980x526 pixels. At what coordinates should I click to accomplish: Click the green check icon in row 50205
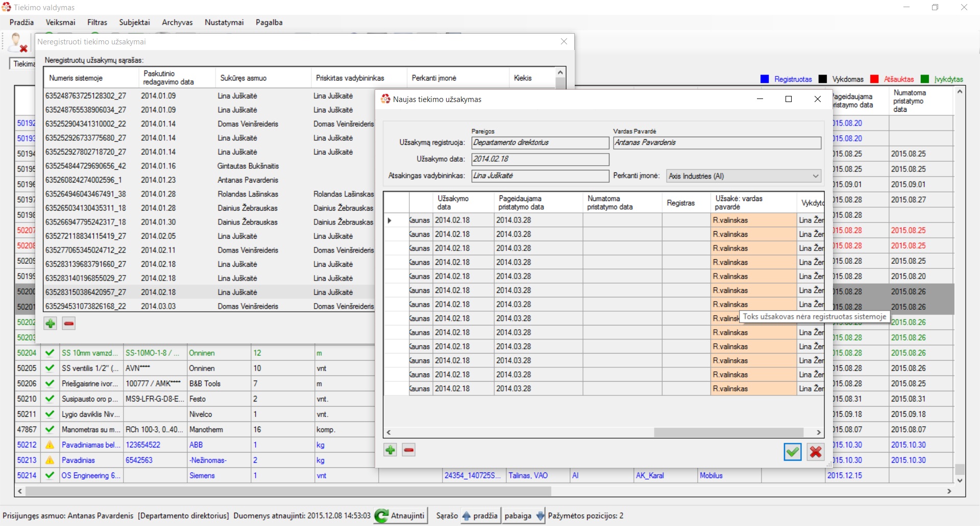pos(50,368)
